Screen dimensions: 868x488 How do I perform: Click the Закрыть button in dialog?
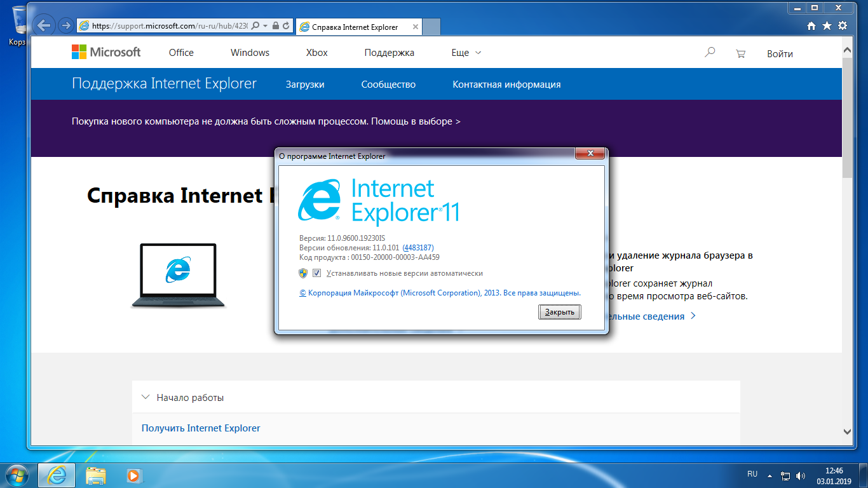coord(560,312)
